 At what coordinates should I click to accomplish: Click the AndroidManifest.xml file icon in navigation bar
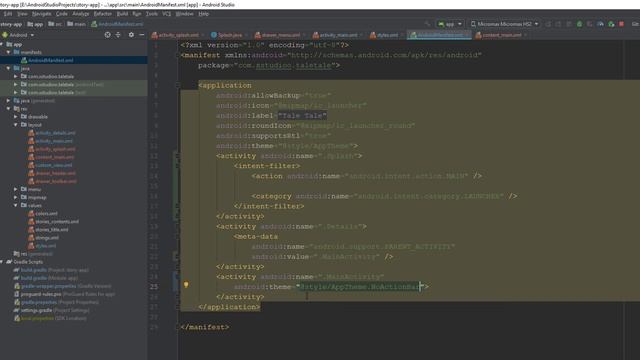pos(94,24)
